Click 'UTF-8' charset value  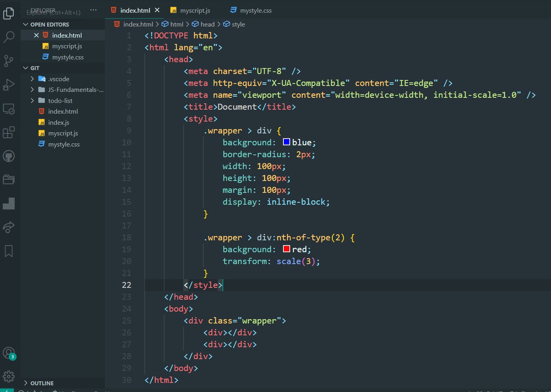(x=269, y=71)
